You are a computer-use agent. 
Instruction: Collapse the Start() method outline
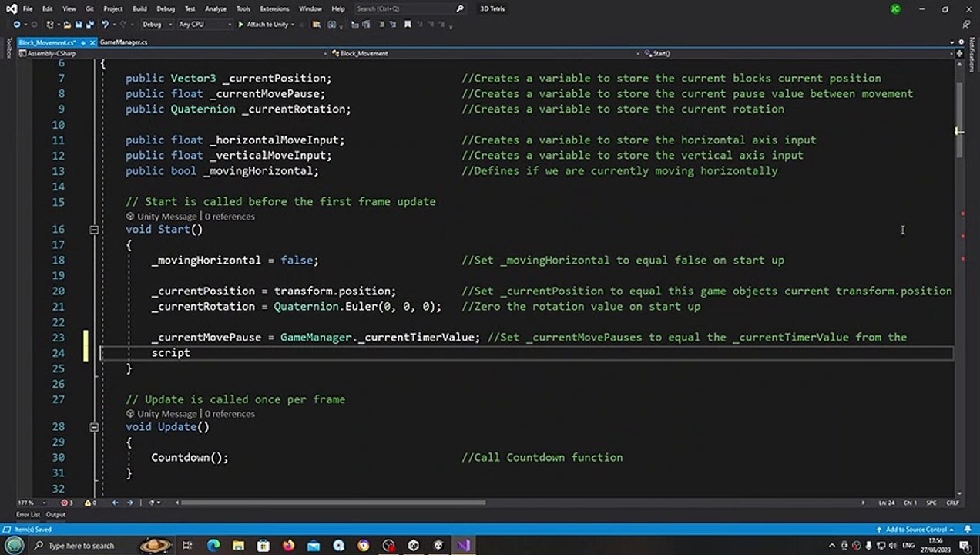tap(94, 230)
